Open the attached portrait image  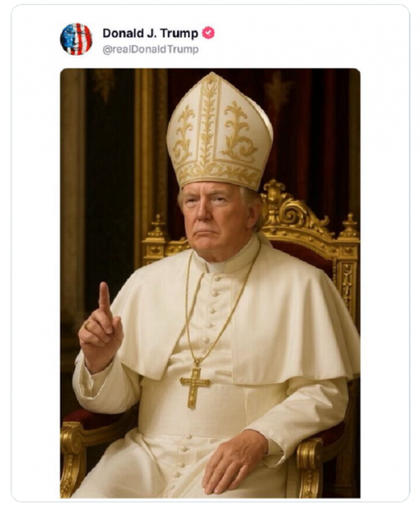pos(210,283)
